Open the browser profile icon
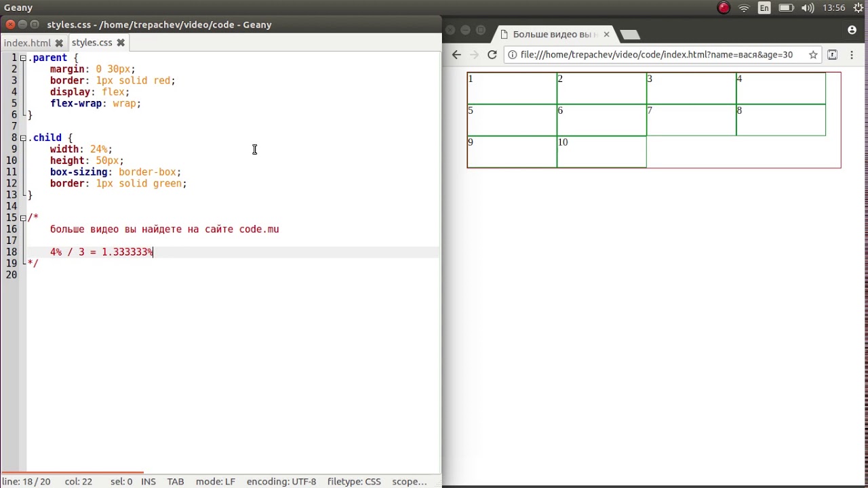This screenshot has height=488, width=868. 852,30
